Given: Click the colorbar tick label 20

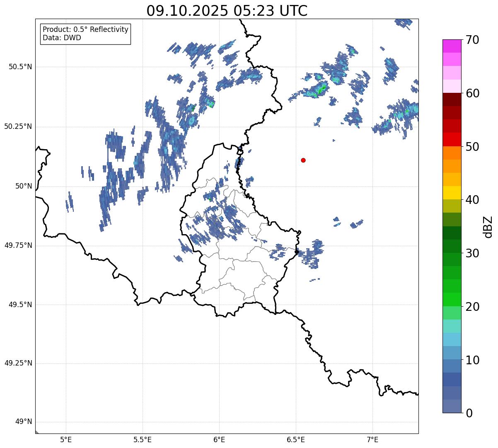Looking at the screenshot, I should pos(472,307).
